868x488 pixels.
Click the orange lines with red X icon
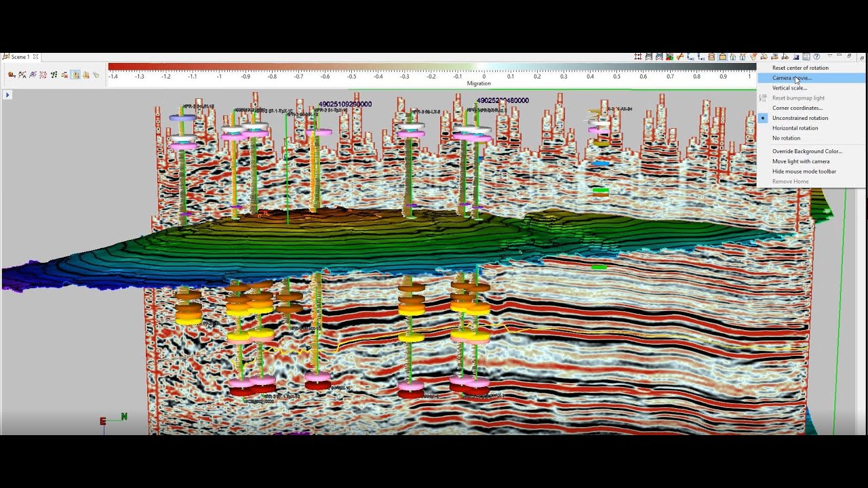(64, 75)
